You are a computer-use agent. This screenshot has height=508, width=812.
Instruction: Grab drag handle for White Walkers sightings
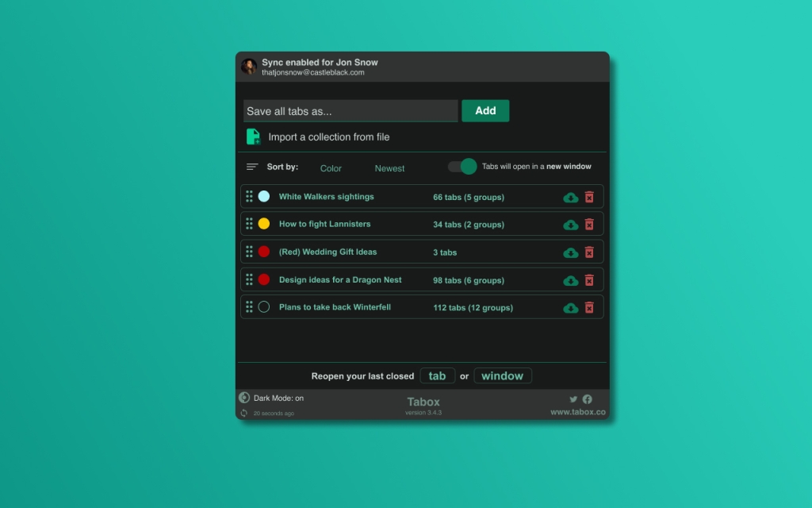249,197
